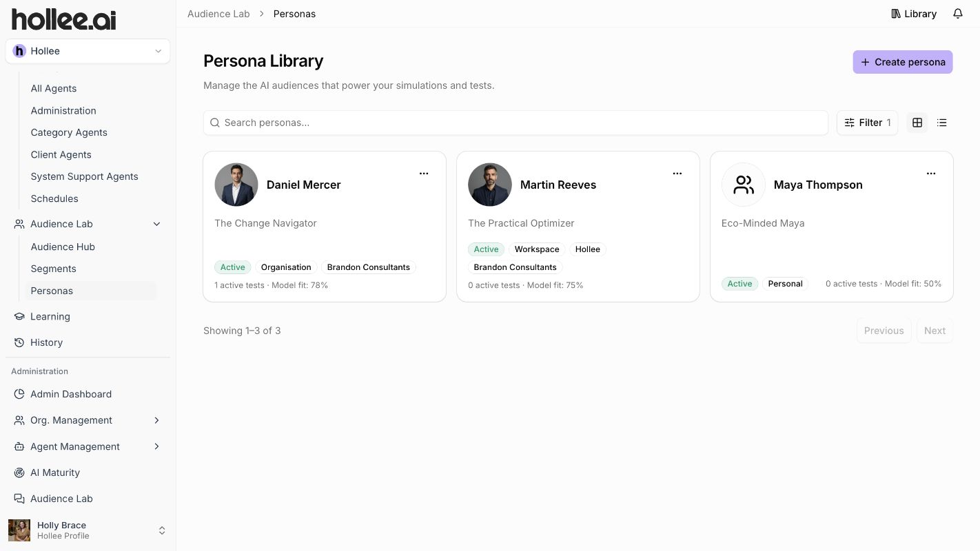Viewport: 980px width, 551px height.
Task: Open the Filter options
Action: (867, 123)
